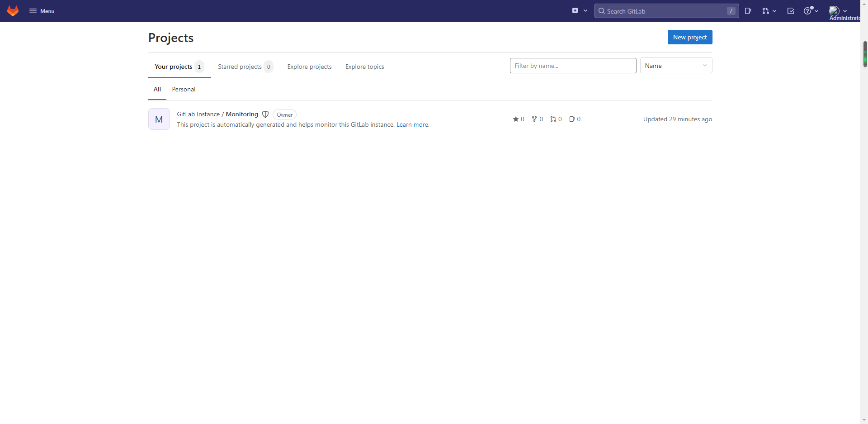Switch to Explore projects tab
The height and width of the screenshot is (424, 868).
point(309,67)
